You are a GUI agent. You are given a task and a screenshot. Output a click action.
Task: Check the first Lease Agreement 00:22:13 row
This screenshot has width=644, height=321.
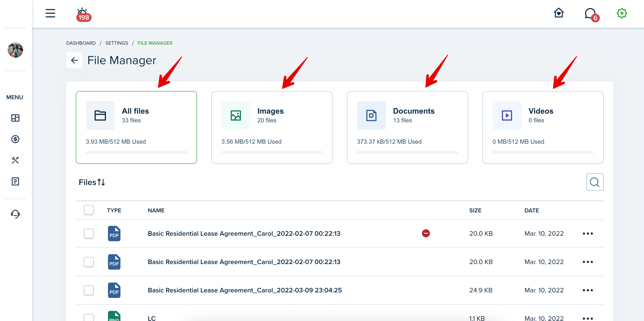pos(89,233)
